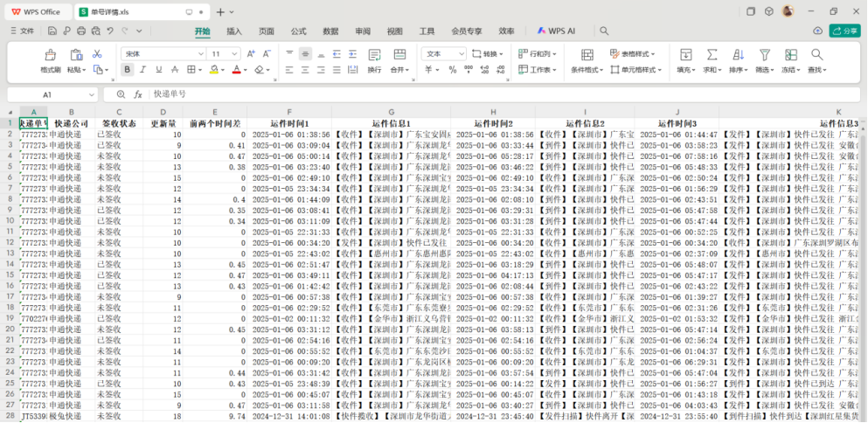Click the Fill (填充) icon
Viewport: 868px width, 423px height.
(x=686, y=55)
